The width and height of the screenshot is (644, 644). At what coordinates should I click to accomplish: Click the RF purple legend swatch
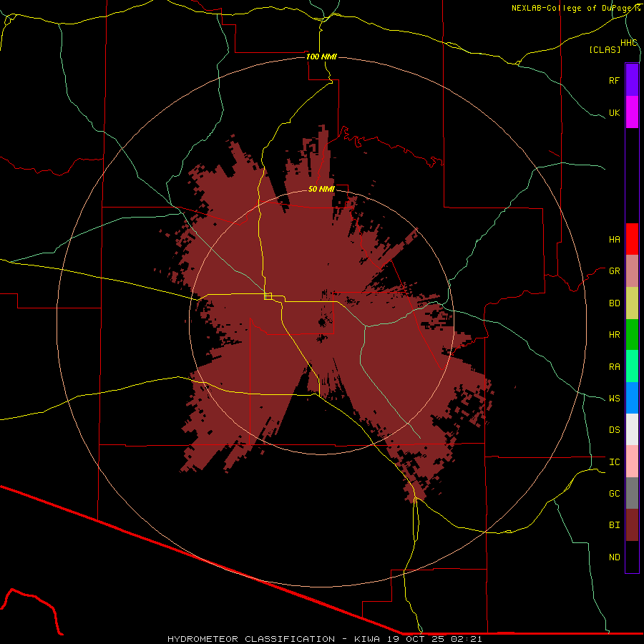tap(632, 80)
